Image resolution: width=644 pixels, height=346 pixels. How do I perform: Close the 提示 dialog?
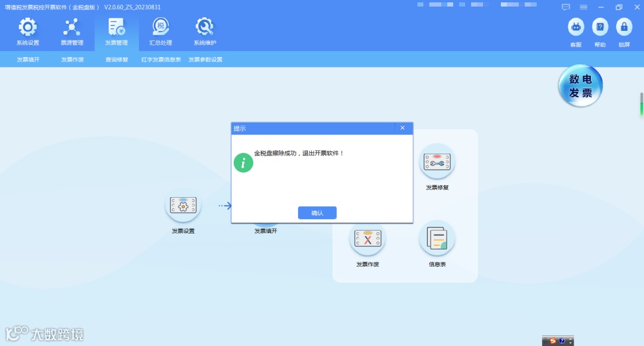point(402,128)
